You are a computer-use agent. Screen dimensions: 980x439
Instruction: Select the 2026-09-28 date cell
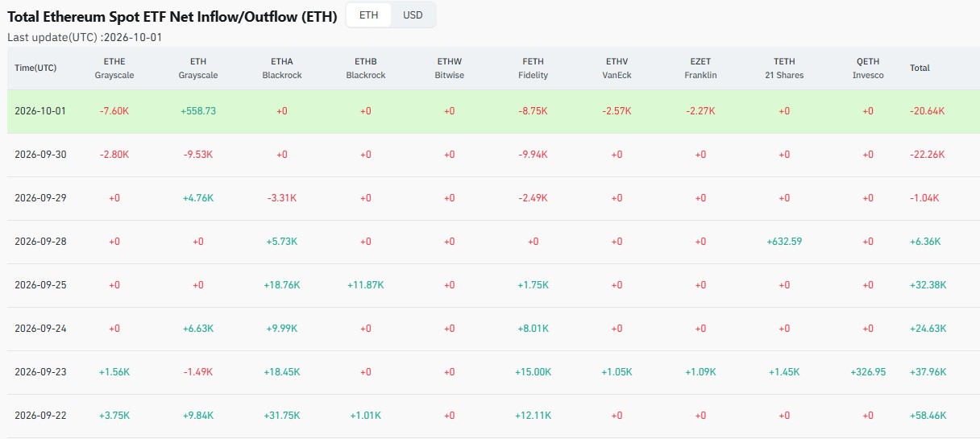(x=40, y=242)
